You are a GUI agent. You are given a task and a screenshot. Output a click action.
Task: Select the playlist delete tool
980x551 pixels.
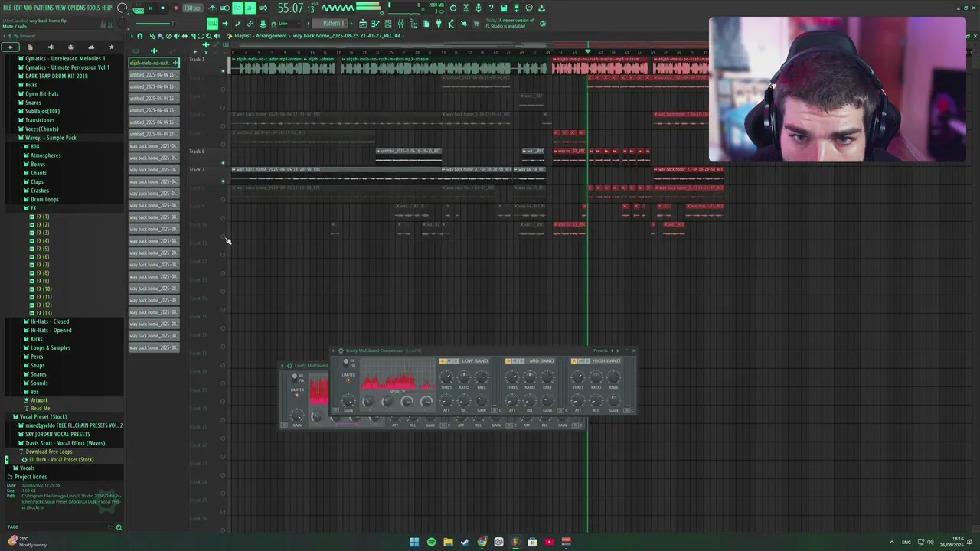point(168,36)
